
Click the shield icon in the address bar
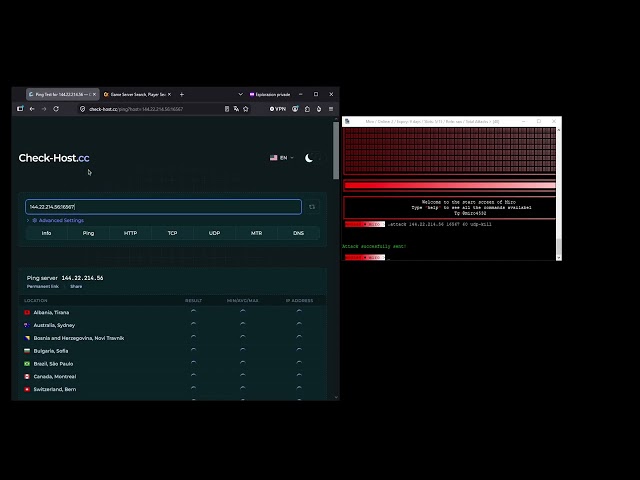82,109
